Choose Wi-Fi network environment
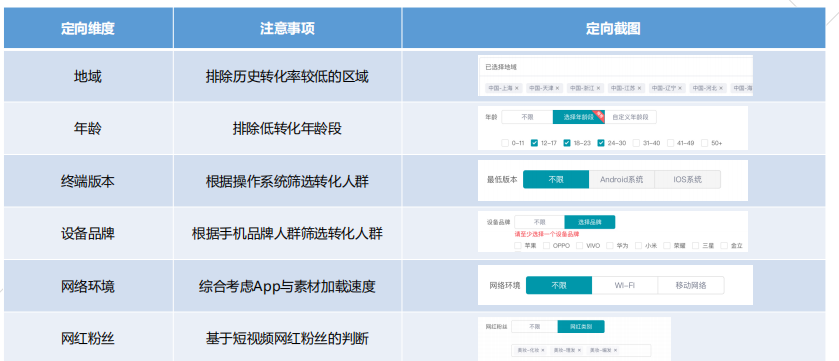 coord(625,285)
